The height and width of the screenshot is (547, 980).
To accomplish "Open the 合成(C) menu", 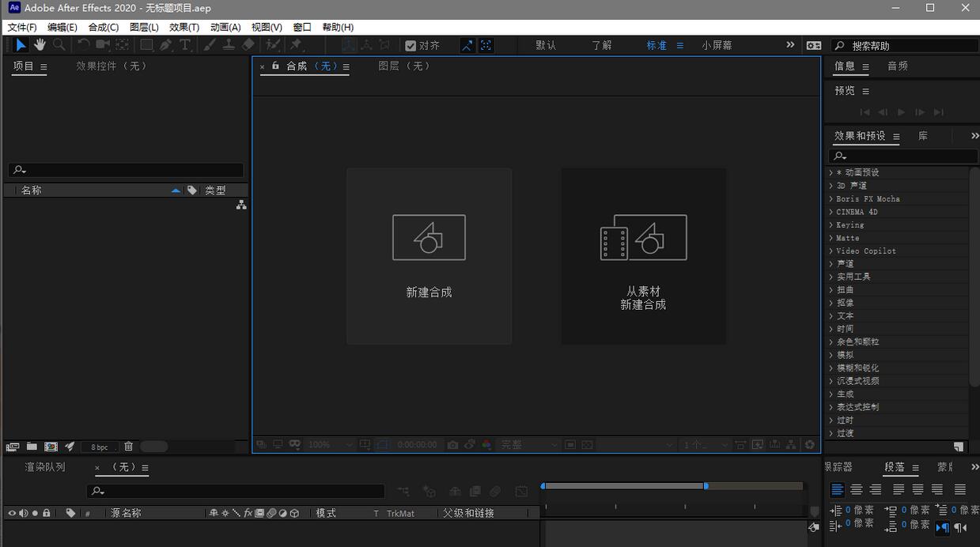I will click(x=104, y=27).
